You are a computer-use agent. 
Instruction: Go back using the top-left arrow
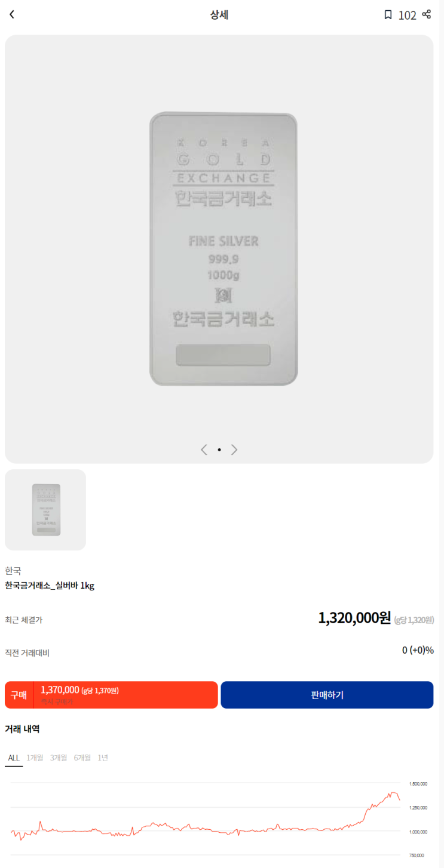[11, 15]
